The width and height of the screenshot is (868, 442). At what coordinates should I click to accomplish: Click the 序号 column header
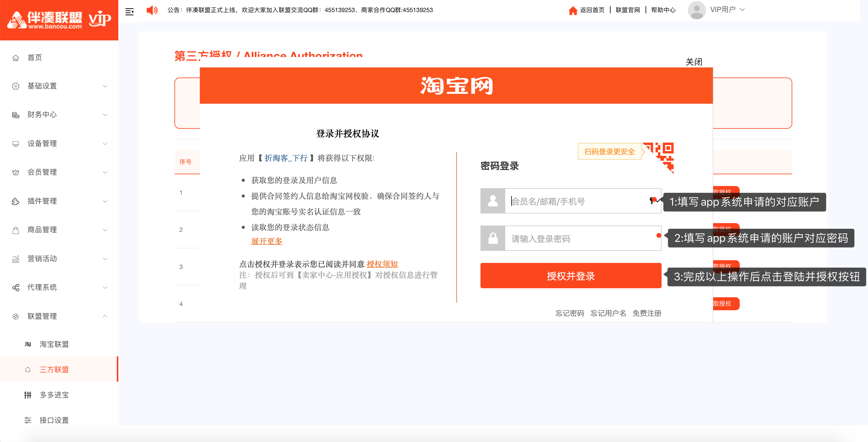tap(185, 162)
